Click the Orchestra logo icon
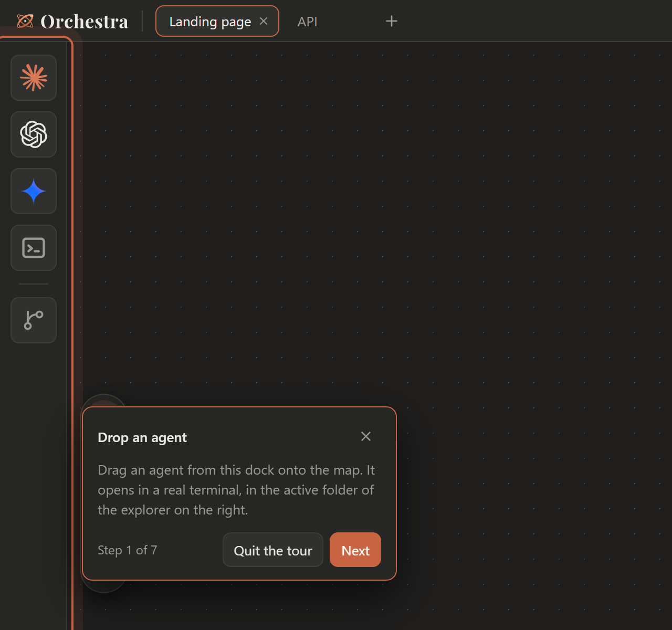This screenshot has height=630, width=672. 25,21
